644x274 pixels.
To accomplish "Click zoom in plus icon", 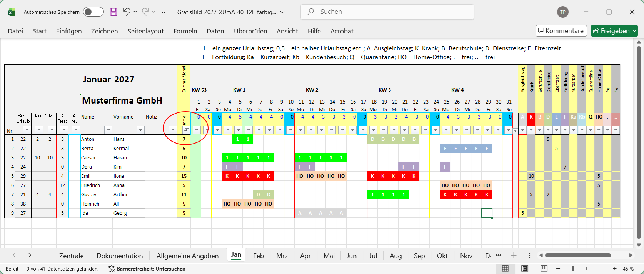I will [614, 269].
